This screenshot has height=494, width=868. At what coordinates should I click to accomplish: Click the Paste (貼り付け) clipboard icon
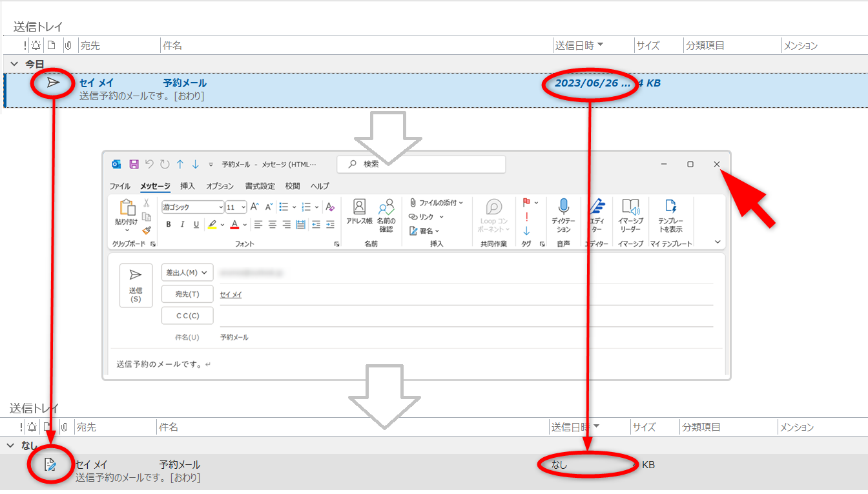tap(127, 212)
